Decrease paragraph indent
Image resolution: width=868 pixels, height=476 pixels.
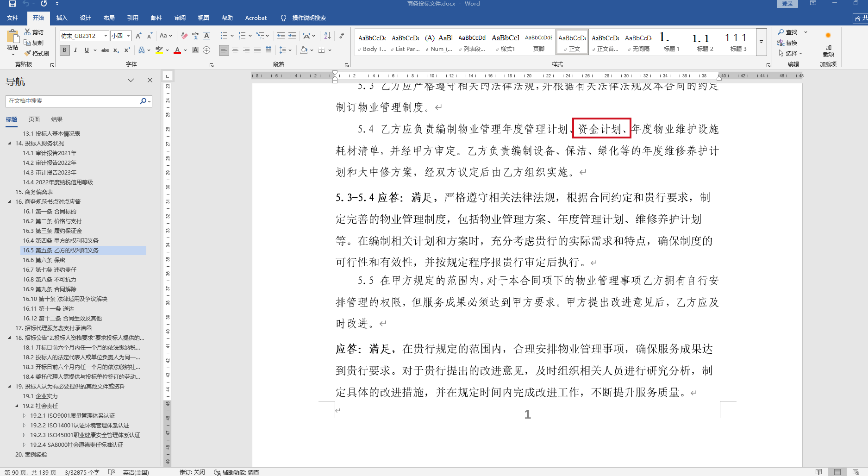click(x=281, y=36)
